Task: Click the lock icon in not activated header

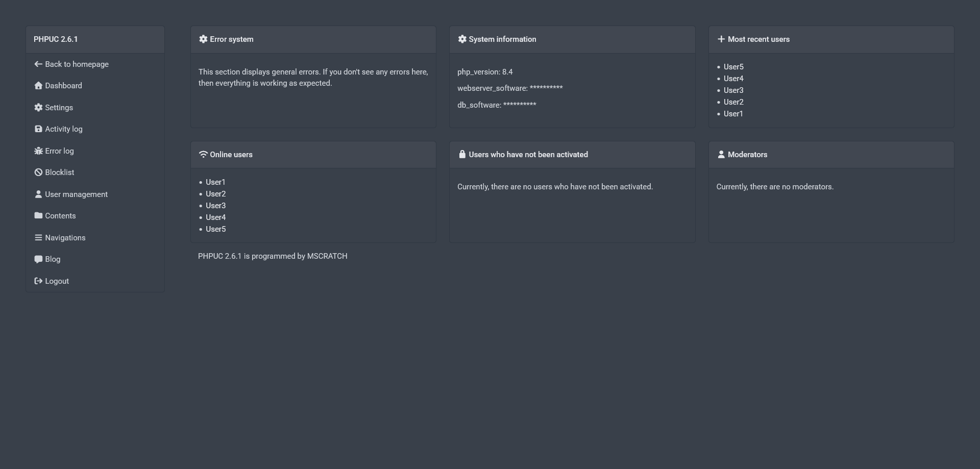Action: (x=462, y=155)
